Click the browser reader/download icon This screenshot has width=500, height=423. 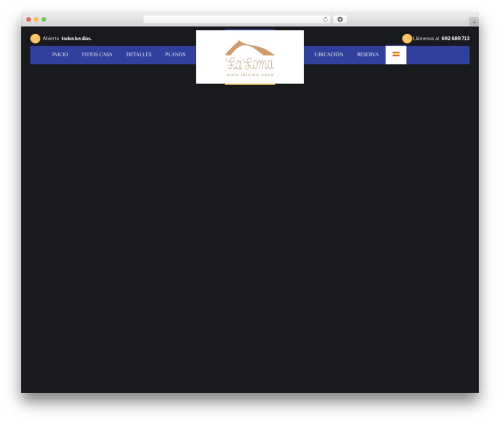click(340, 20)
